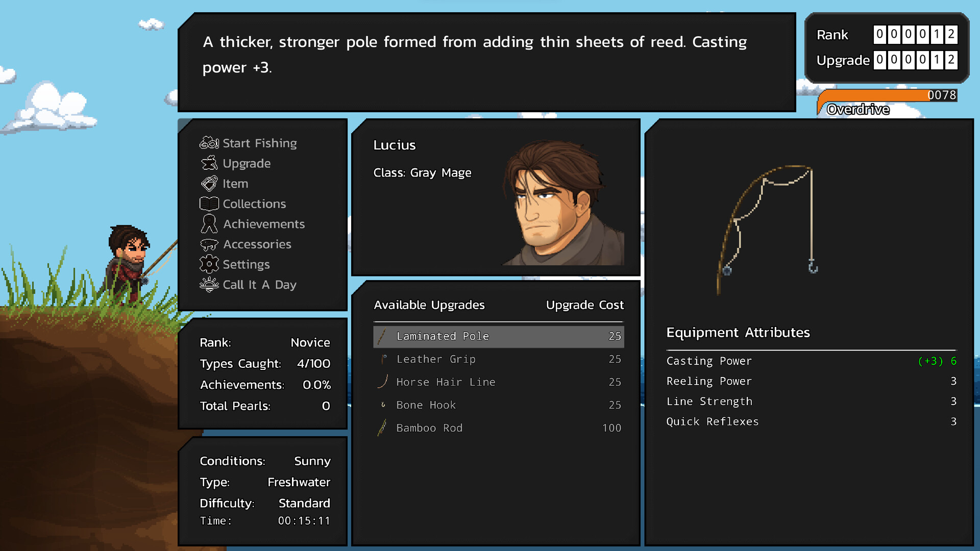Select the Start Fishing rod icon
This screenshot has width=980, height=551.
click(x=208, y=143)
